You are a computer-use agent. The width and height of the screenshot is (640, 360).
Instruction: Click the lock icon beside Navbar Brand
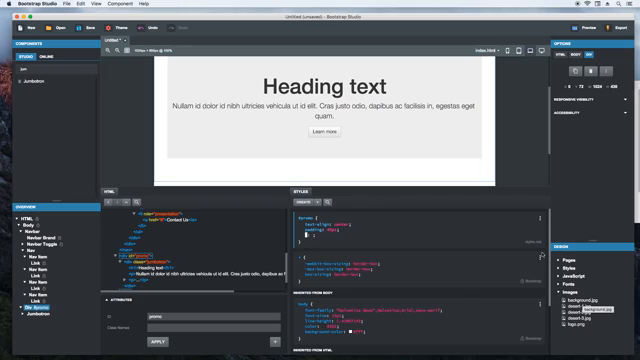coord(59,238)
